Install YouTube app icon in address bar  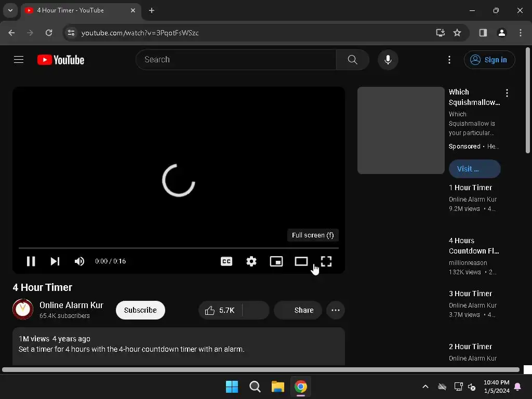click(440, 33)
